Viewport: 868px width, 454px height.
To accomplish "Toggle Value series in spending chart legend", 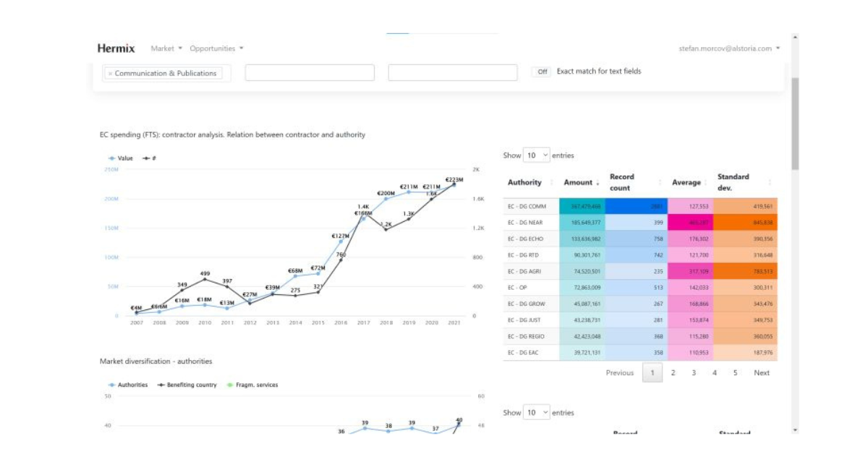I will pyautogui.click(x=121, y=158).
